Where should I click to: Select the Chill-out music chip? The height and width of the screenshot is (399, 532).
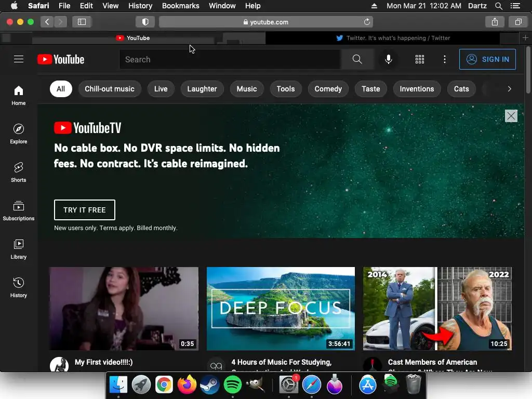110,89
